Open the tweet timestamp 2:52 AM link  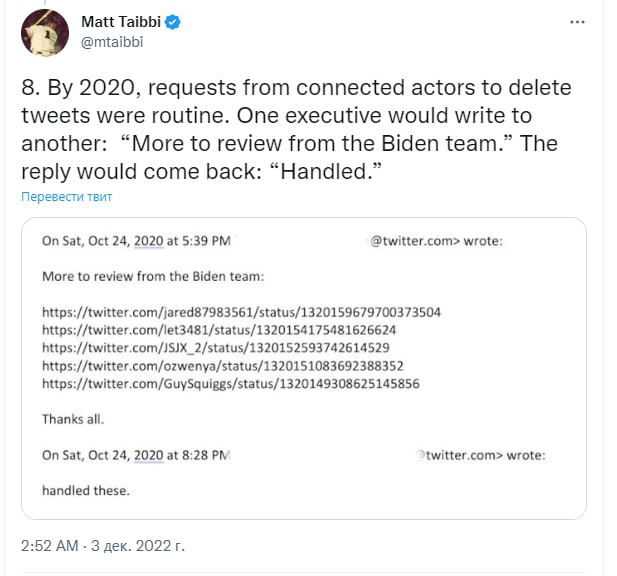tap(50, 546)
